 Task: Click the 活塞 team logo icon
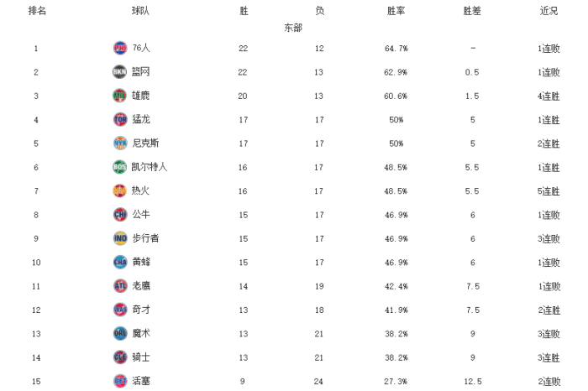[119, 381]
